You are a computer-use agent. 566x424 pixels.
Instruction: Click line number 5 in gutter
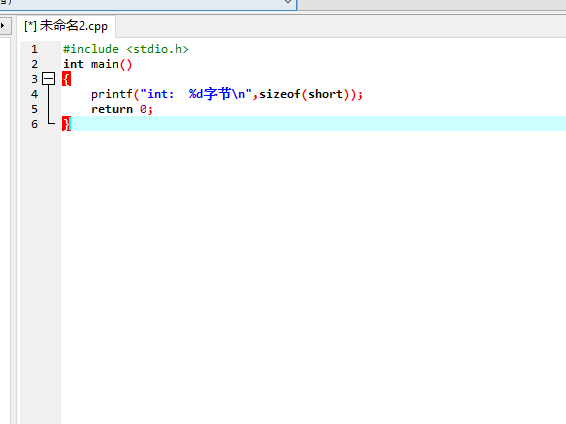coord(34,109)
